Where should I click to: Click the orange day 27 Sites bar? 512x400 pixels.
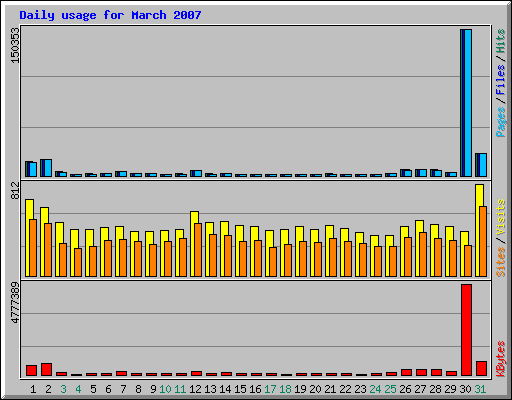coord(423,254)
